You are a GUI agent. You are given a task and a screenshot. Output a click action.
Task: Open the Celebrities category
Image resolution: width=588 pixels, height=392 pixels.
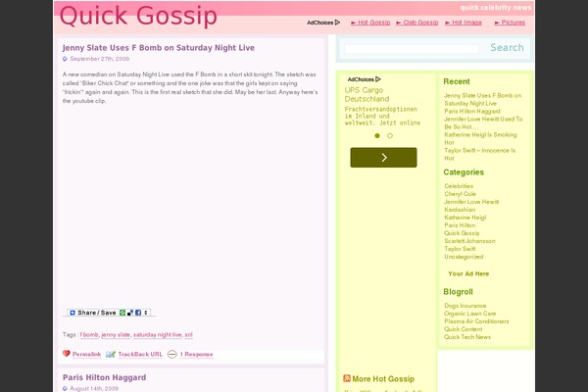(459, 186)
